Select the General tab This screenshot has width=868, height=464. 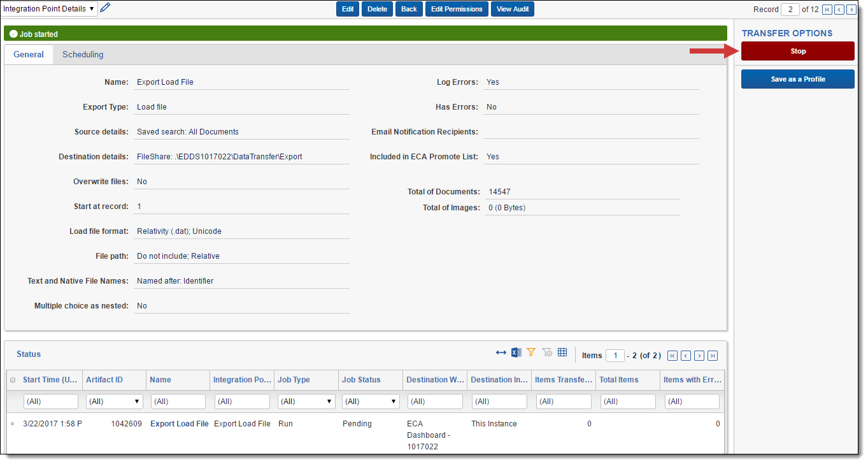coord(29,55)
